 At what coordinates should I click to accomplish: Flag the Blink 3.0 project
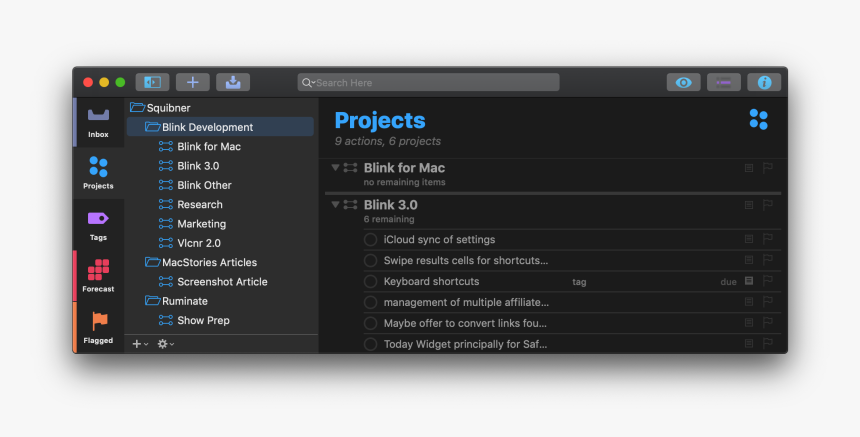[768, 205]
